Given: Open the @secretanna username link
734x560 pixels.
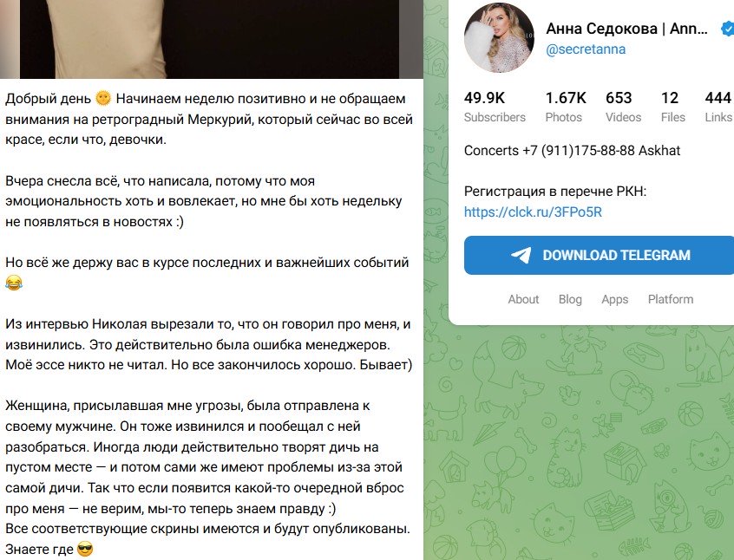Looking at the screenshot, I should [x=585, y=49].
